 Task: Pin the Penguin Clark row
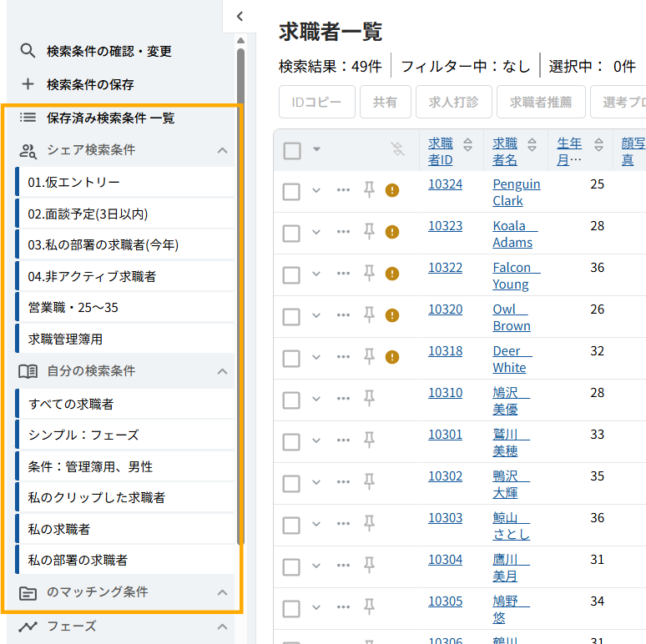pos(369,190)
